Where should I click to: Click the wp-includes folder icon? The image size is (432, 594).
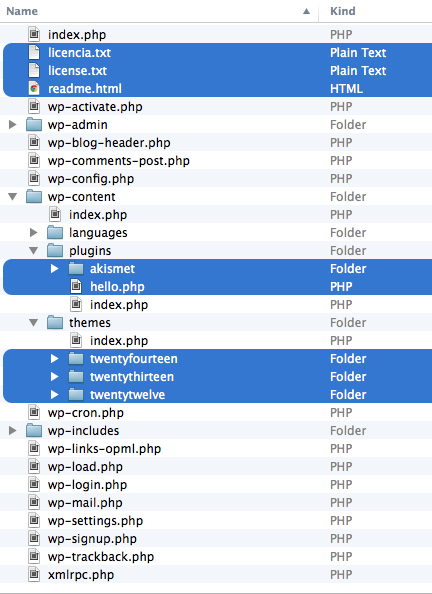click(x=34, y=431)
